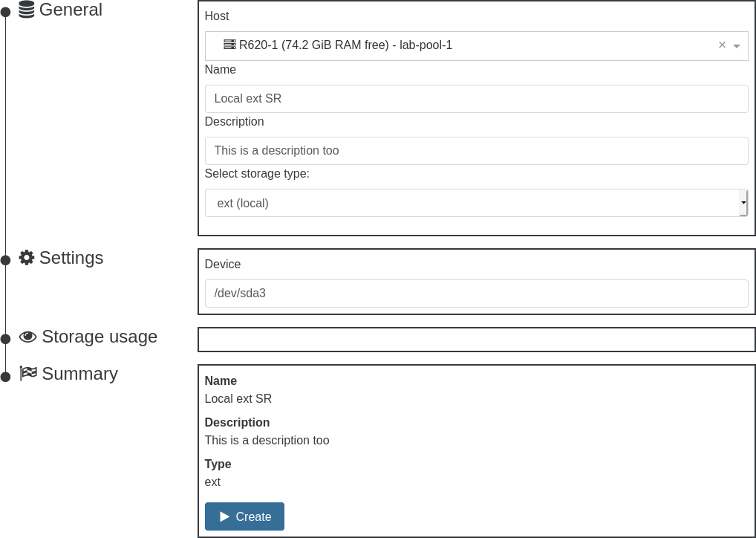Click the empty Storage usage panel area
The height and width of the screenshot is (538, 756).
click(x=476, y=339)
